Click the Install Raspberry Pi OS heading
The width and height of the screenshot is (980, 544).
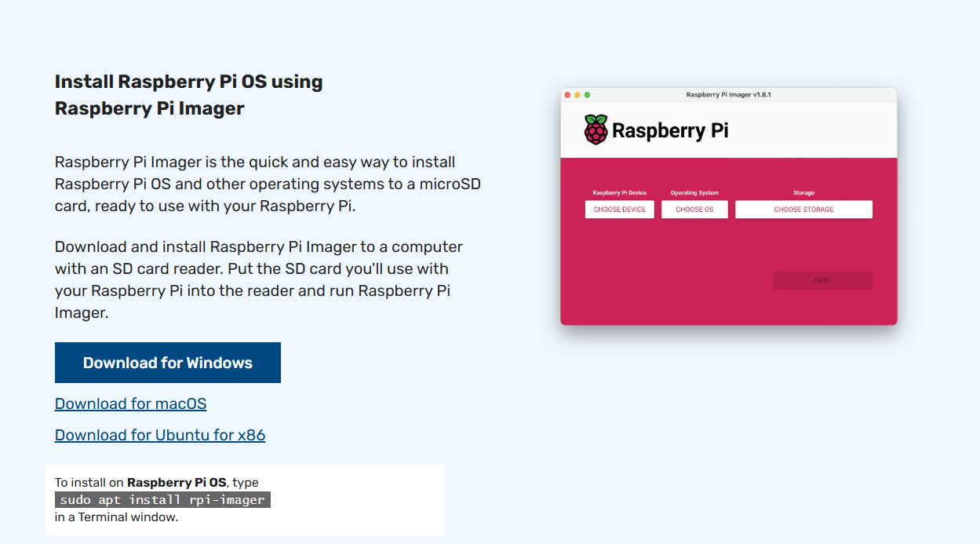pos(189,95)
